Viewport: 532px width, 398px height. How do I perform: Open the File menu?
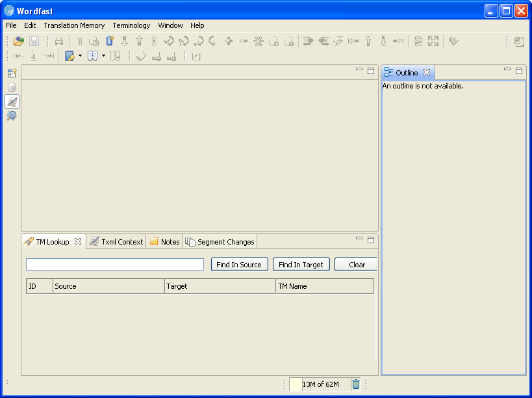(11, 25)
